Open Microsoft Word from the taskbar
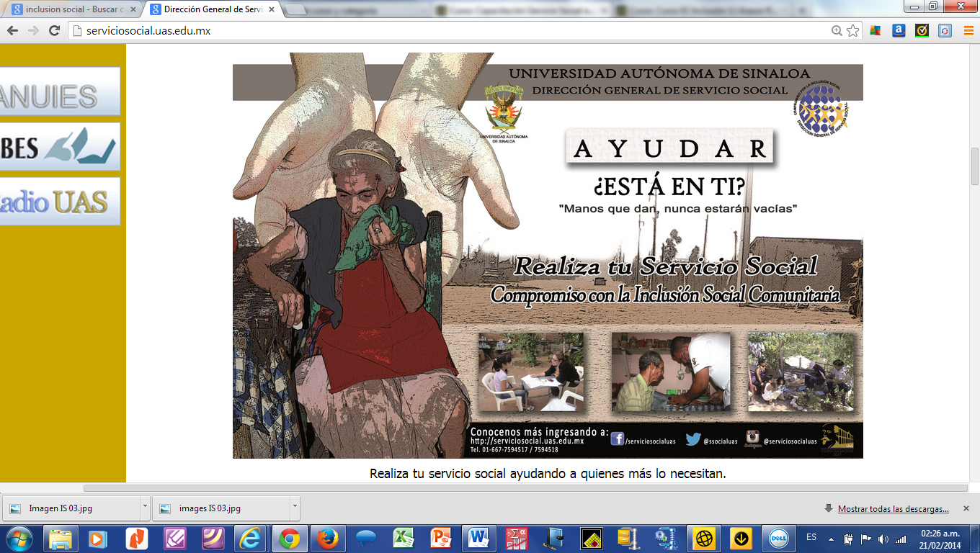This screenshot has width=980, height=553. [x=477, y=539]
